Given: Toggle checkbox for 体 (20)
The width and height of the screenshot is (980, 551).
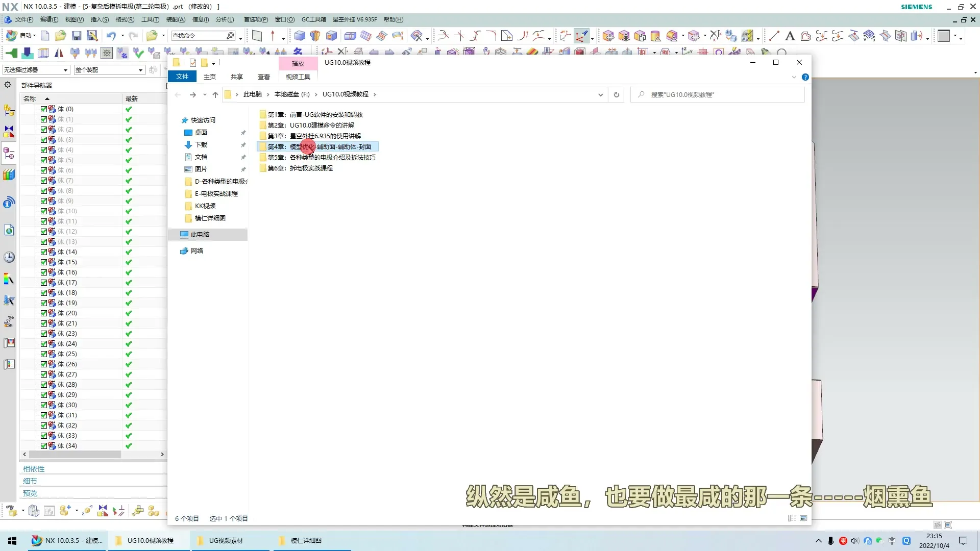Looking at the screenshot, I should [44, 313].
